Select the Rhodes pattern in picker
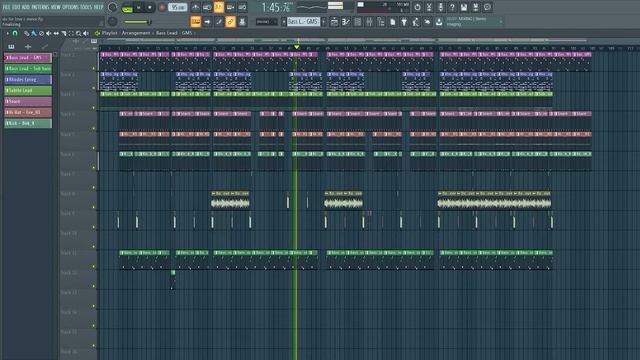 point(28,80)
